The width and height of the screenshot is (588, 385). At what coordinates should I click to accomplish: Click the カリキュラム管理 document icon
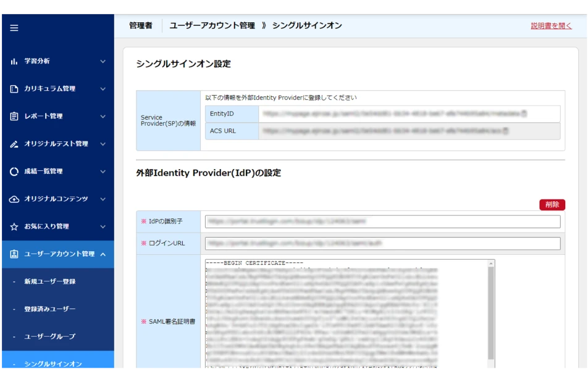click(14, 89)
